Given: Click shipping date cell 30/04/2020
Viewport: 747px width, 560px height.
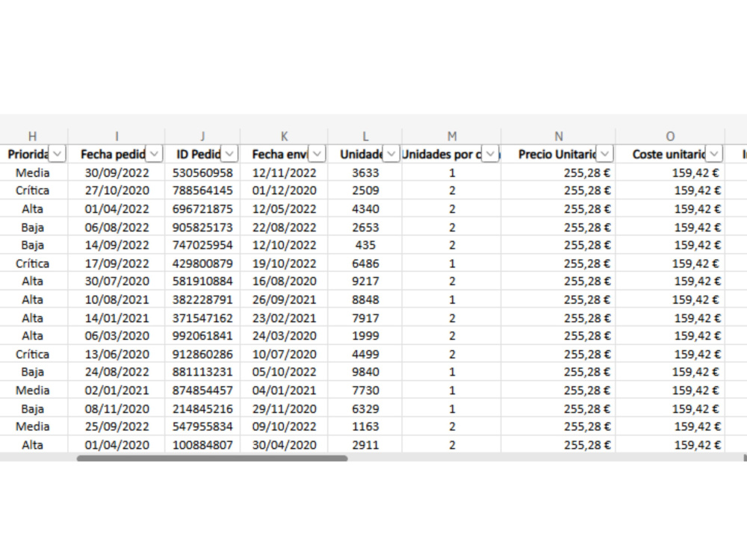Looking at the screenshot, I should tap(284, 445).
